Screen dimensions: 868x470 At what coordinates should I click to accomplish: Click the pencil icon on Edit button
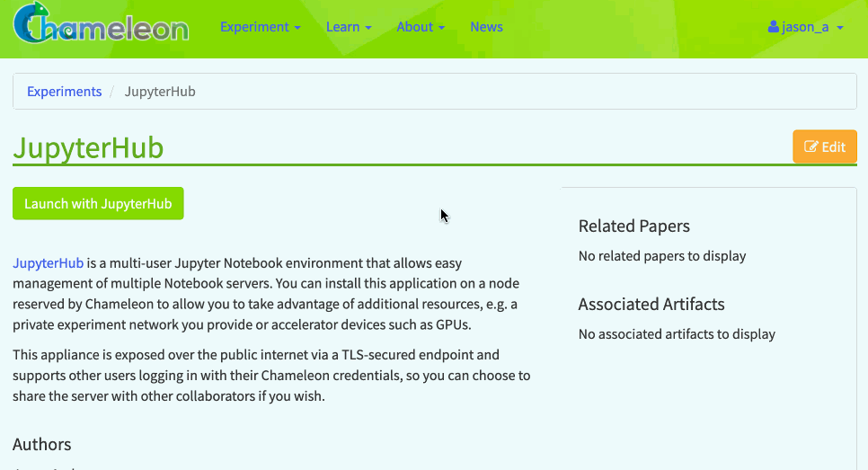[811, 146]
